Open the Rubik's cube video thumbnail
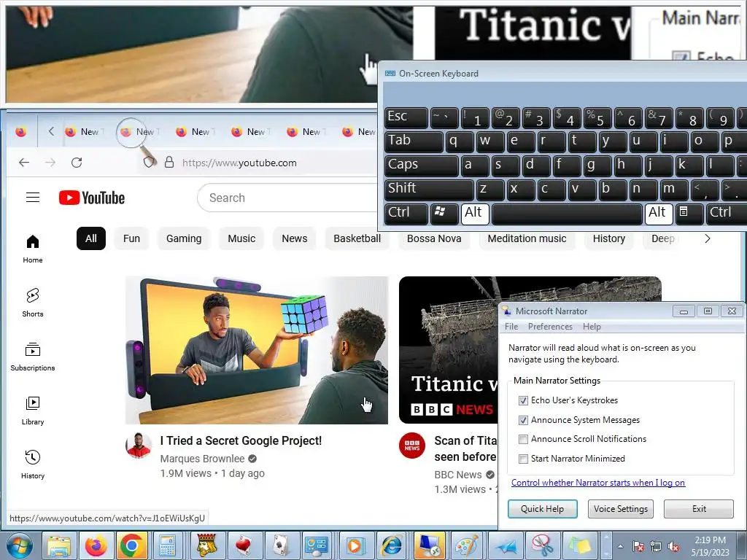The image size is (747, 560). (257, 350)
